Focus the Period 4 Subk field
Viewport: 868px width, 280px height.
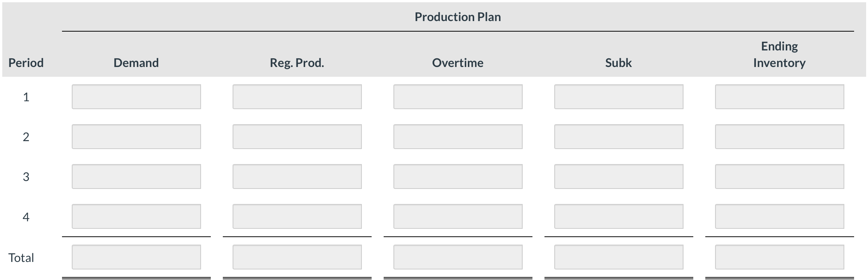[618, 216]
